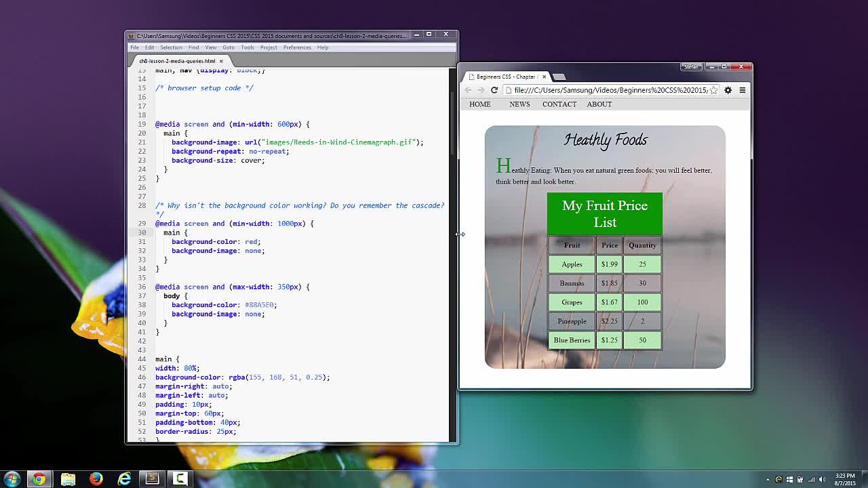Bookmark this page with the star
The height and width of the screenshot is (488, 868).
tap(713, 90)
